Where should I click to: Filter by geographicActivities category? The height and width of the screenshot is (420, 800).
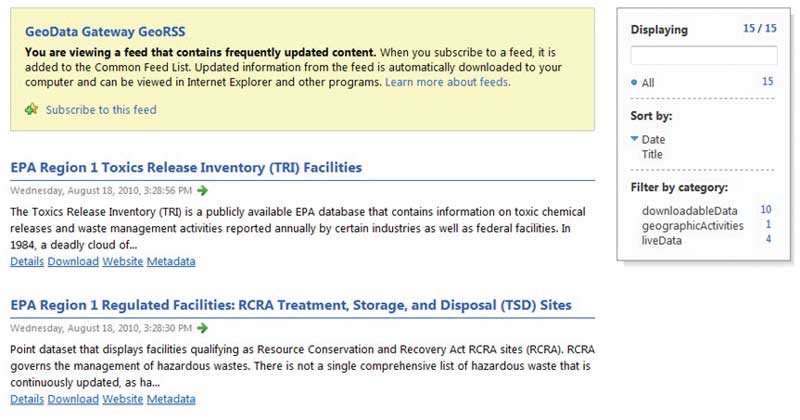point(692,226)
